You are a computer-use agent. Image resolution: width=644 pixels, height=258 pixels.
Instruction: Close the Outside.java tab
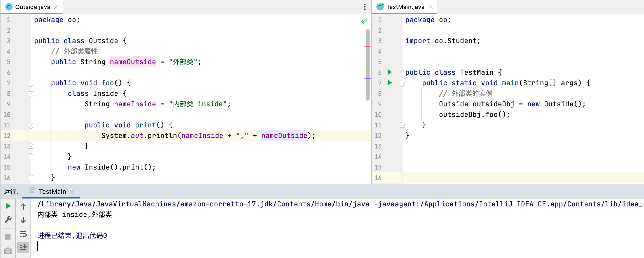coord(56,7)
